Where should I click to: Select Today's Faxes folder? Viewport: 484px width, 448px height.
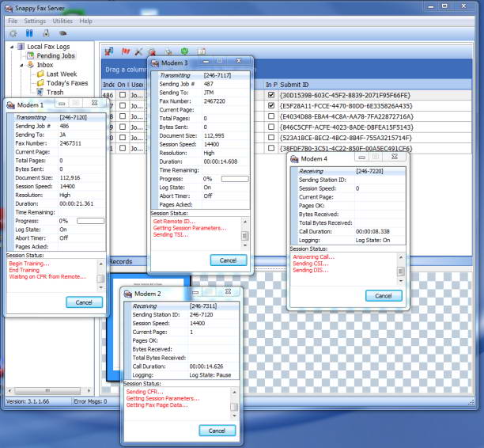click(x=67, y=83)
